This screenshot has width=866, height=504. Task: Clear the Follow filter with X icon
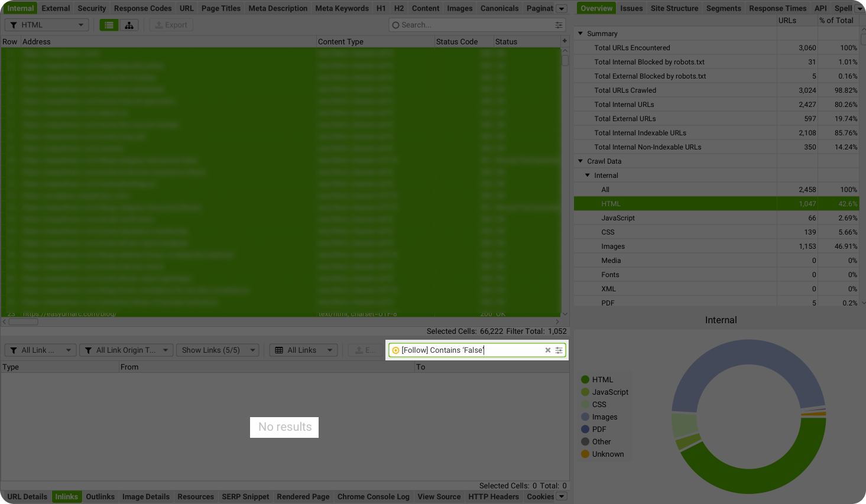point(548,350)
